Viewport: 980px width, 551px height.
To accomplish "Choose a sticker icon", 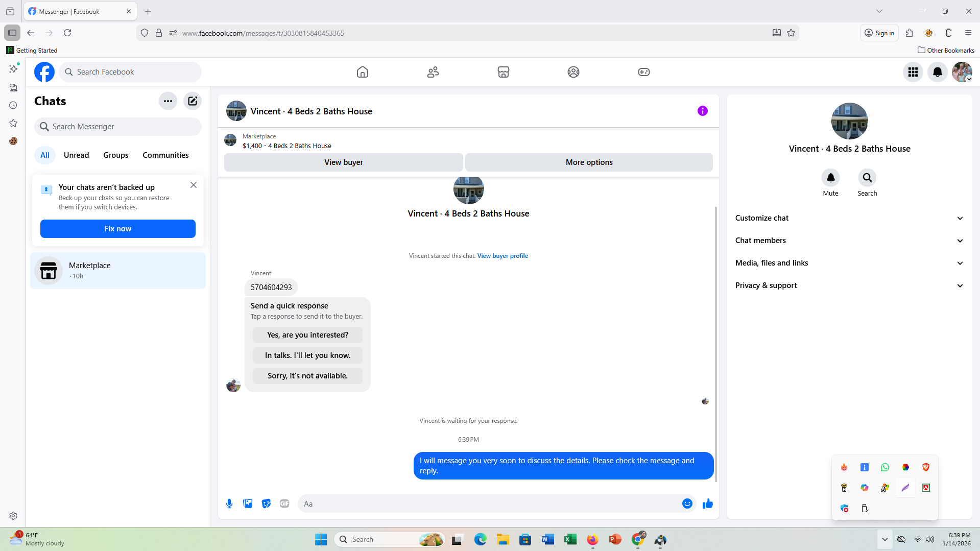I will click(x=266, y=504).
